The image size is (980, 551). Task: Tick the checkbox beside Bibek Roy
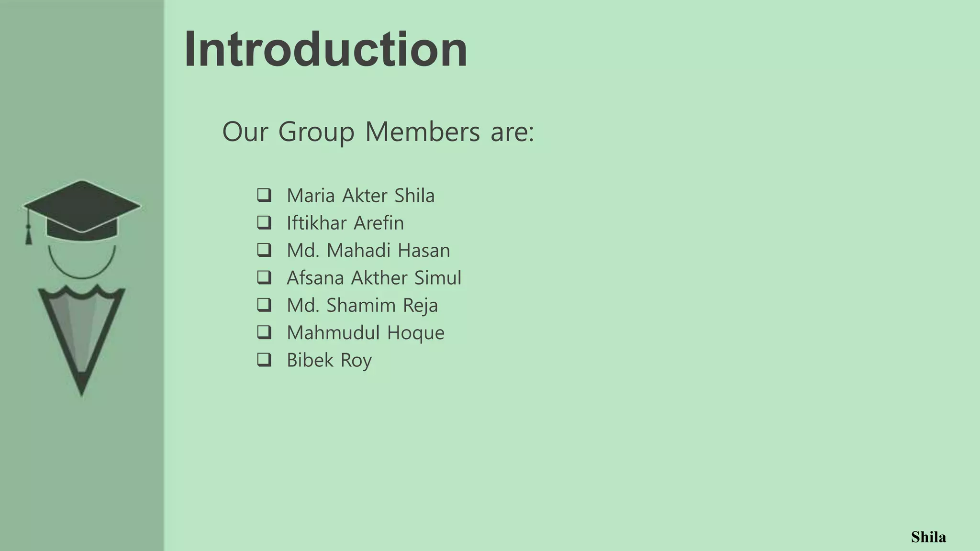pos(264,360)
